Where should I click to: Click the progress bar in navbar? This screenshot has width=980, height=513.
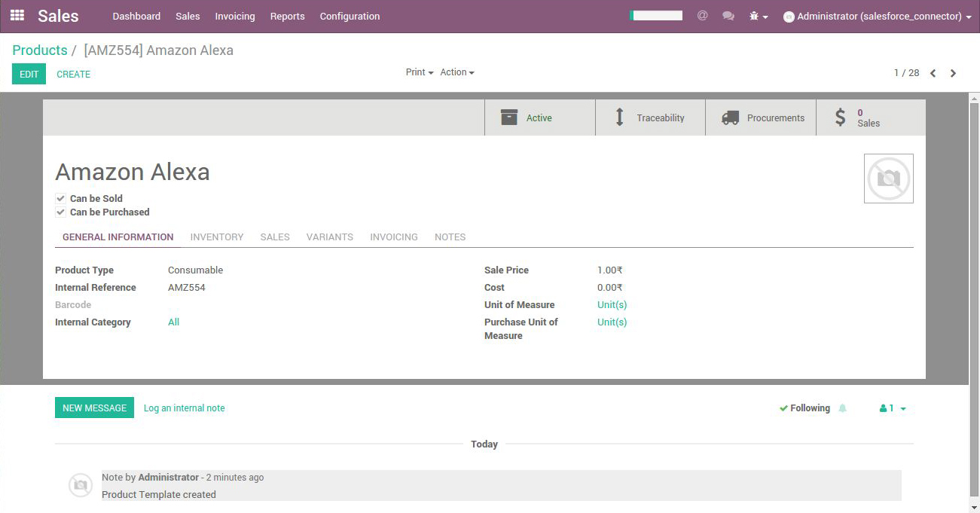coord(656,15)
